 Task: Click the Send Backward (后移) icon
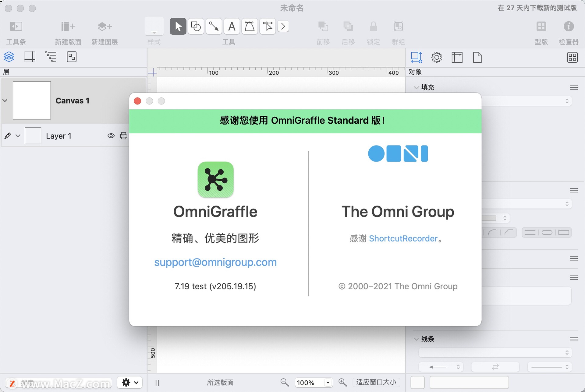pos(348,26)
